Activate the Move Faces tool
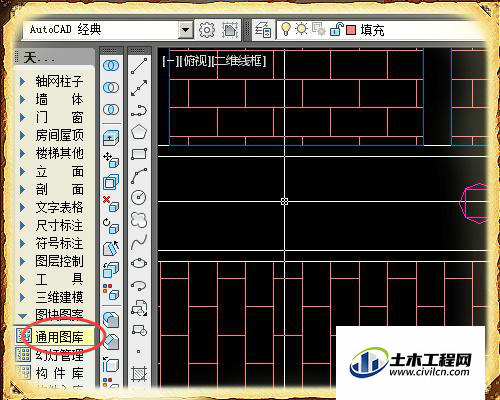 (x=111, y=160)
